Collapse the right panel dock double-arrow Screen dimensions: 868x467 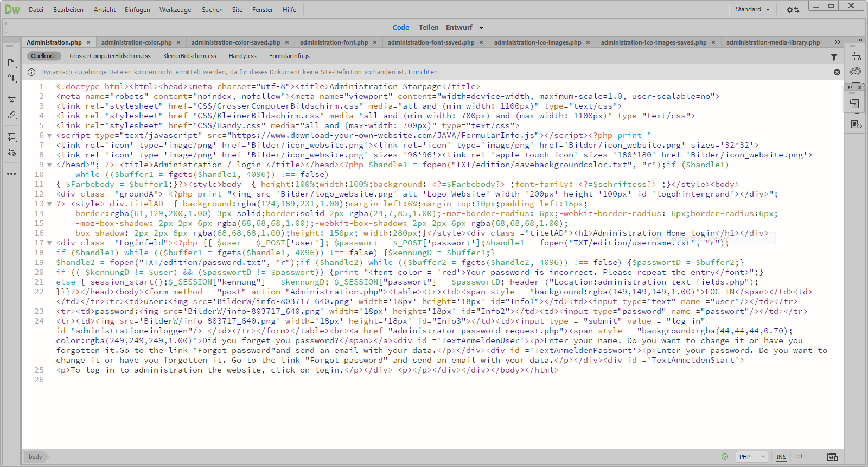[860, 40]
